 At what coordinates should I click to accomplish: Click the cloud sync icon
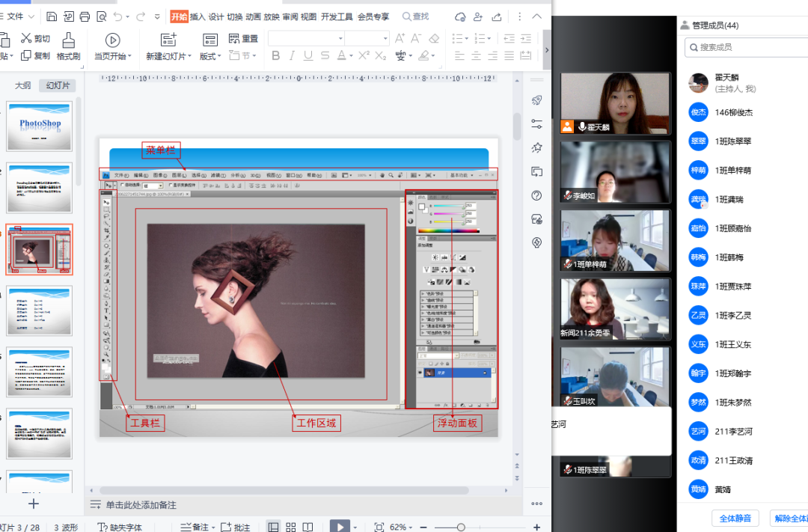tap(460, 17)
